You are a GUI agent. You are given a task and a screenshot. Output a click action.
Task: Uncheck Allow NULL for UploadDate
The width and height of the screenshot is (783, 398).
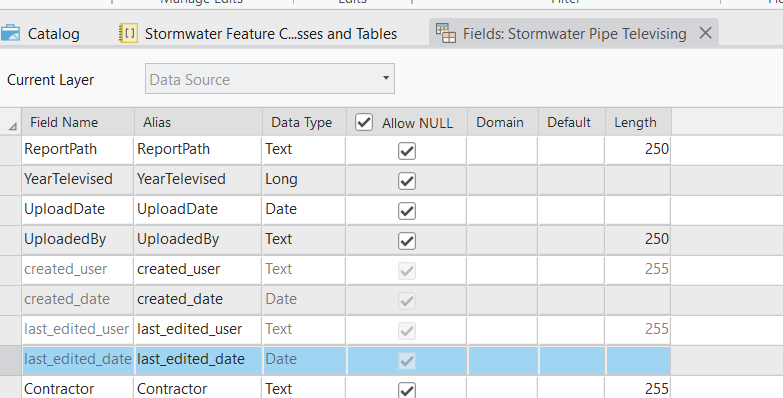407,210
